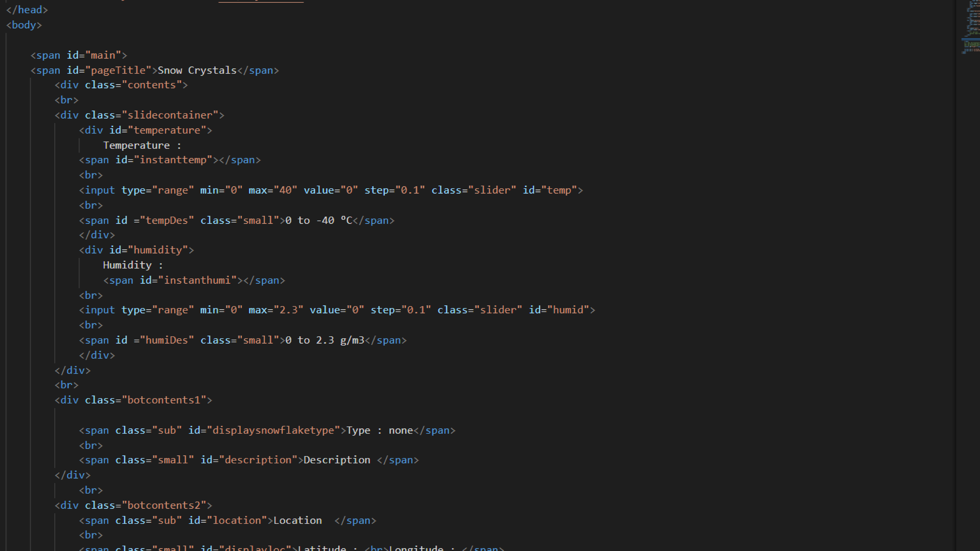Click the input line with id="temp"

click(x=331, y=190)
